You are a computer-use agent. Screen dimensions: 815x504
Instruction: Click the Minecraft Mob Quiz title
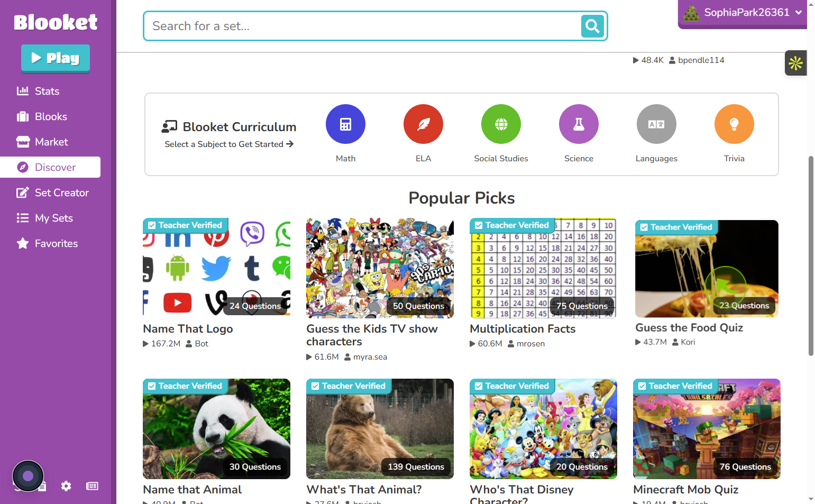(685, 490)
